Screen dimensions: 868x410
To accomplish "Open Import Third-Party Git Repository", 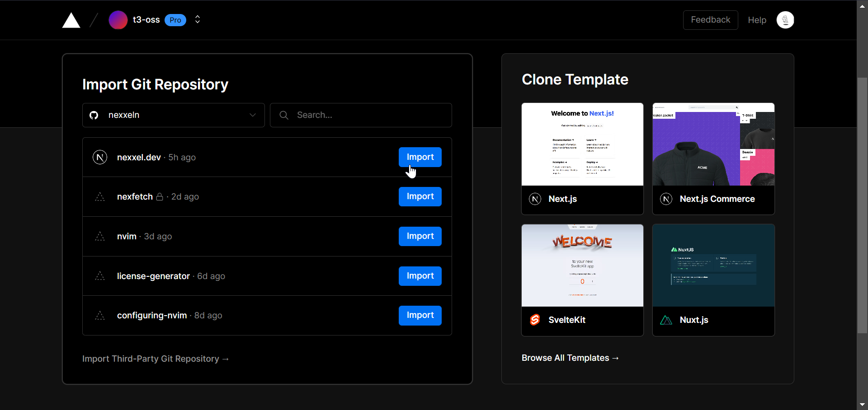I will pos(156,359).
